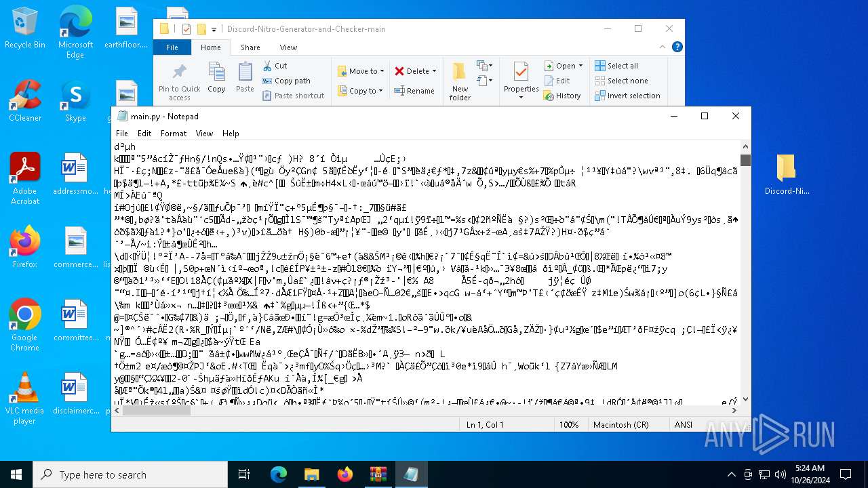Click Edit button in Explorer ribbon
Viewport: 868px width, 488px height.
click(x=557, y=81)
